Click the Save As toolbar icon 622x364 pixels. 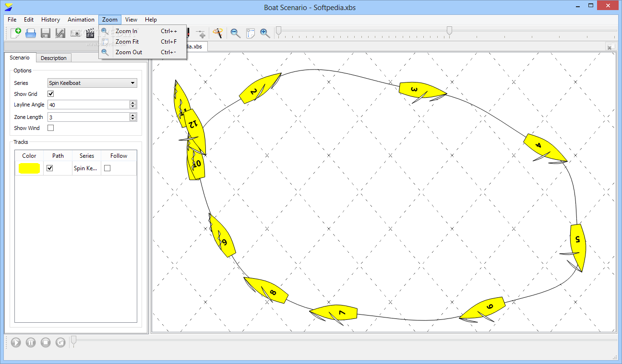[60, 33]
